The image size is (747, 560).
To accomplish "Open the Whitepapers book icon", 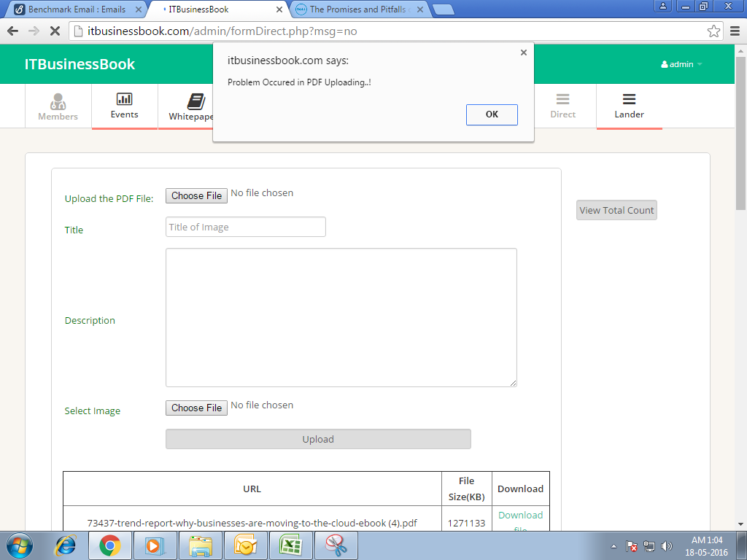I will click(x=196, y=101).
